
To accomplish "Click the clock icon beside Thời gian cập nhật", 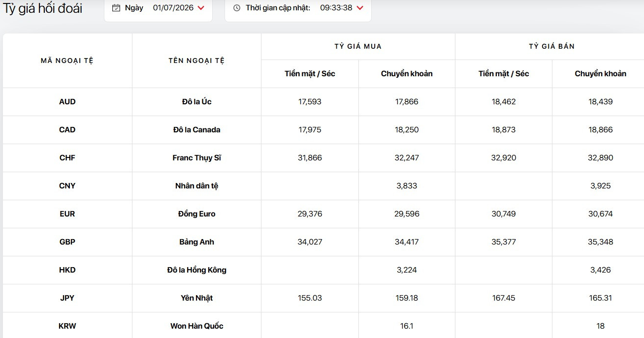I will click(237, 8).
